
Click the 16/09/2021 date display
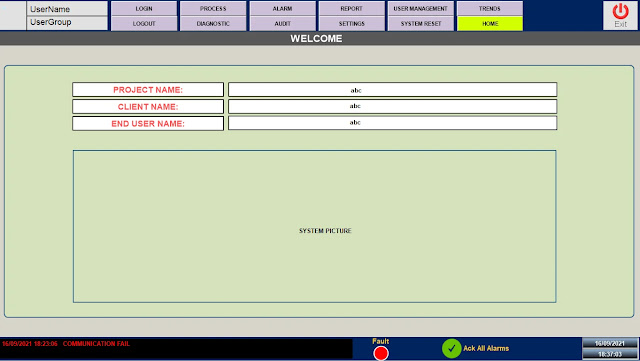pyautogui.click(x=610, y=343)
